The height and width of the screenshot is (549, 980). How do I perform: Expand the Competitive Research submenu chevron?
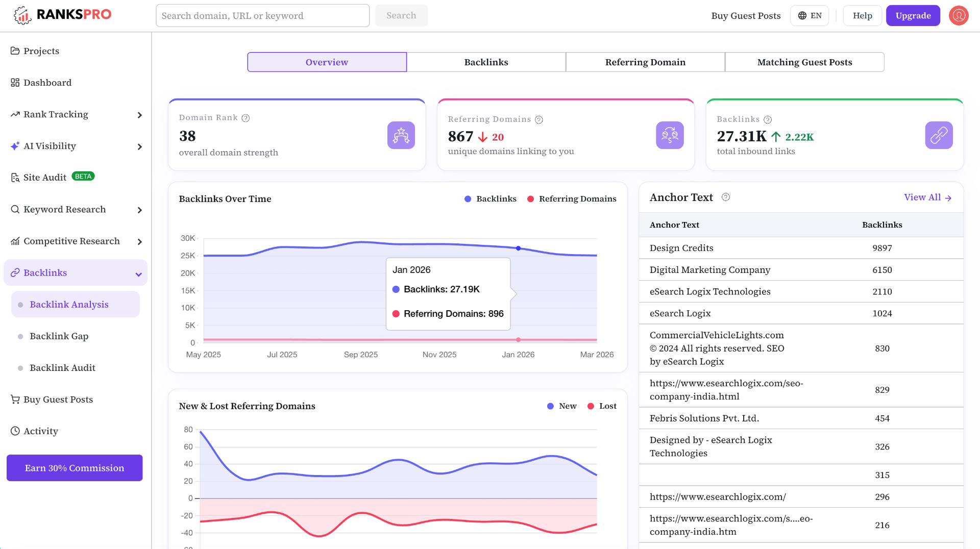coord(139,242)
